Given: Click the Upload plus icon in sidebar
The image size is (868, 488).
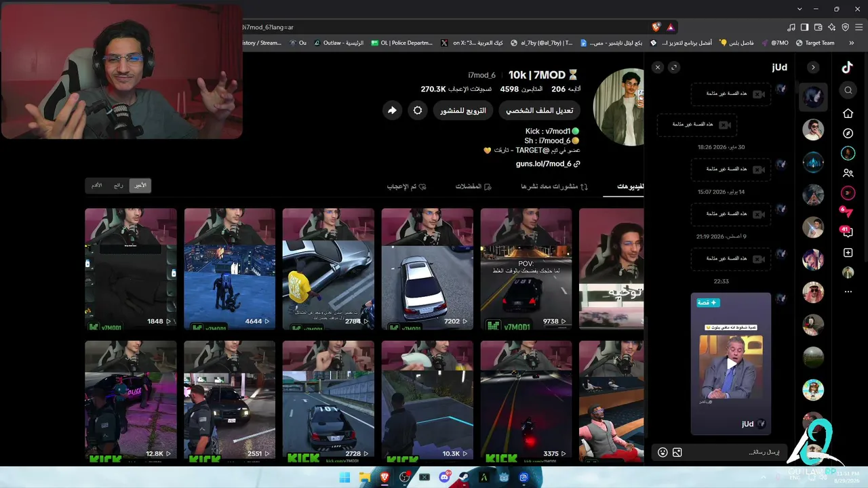Looking at the screenshot, I should [x=848, y=253].
